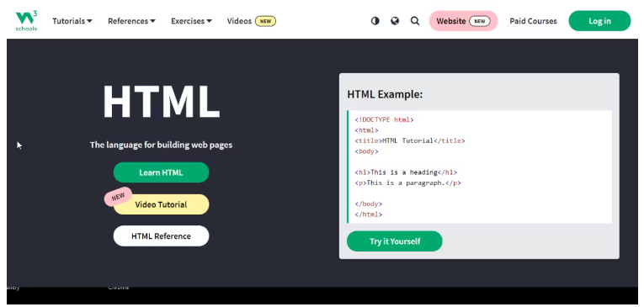
Task: Click the Try it Yourself button
Action: pyautogui.click(x=394, y=241)
